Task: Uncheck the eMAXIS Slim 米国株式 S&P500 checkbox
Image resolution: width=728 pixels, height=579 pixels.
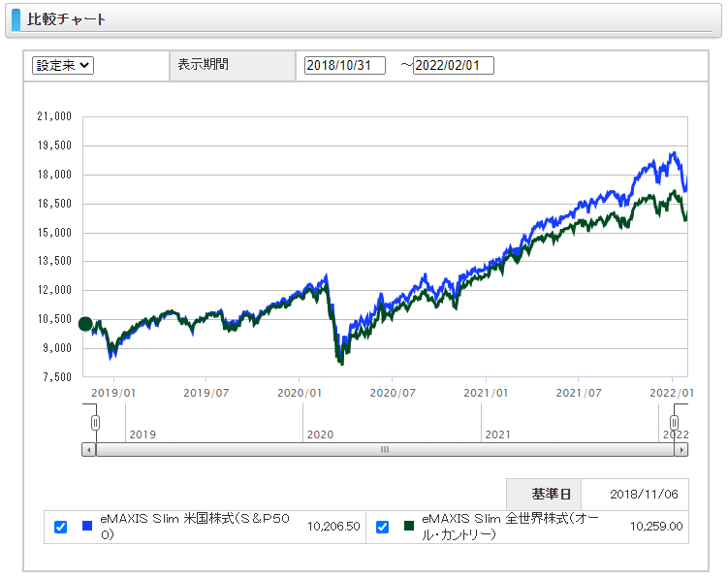Action: point(61,527)
